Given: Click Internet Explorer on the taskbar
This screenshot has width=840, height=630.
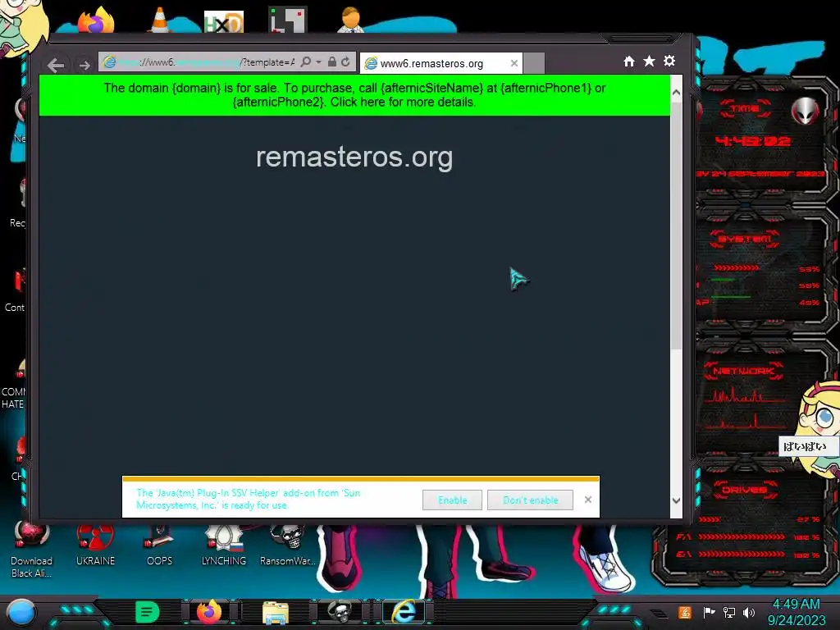Looking at the screenshot, I should [x=404, y=612].
